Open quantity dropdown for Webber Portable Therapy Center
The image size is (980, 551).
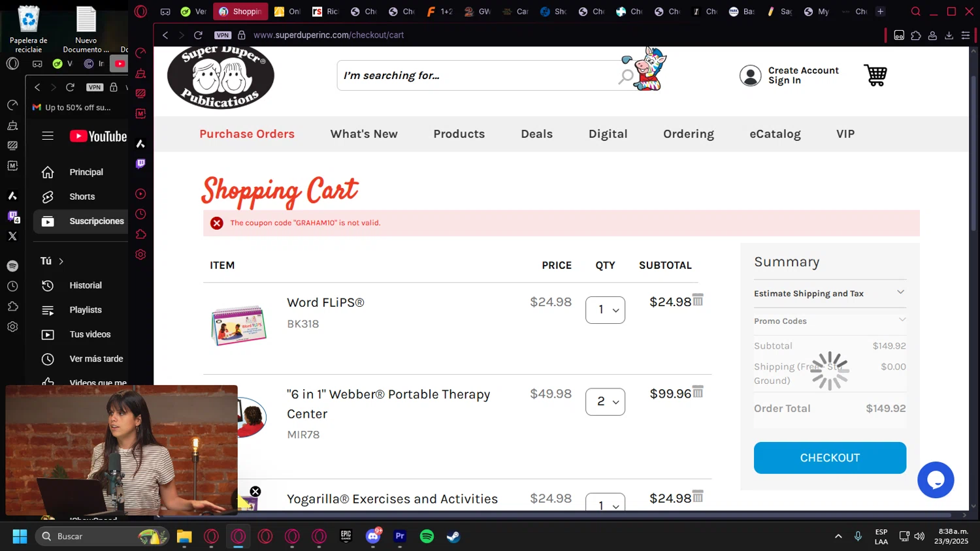605,401
